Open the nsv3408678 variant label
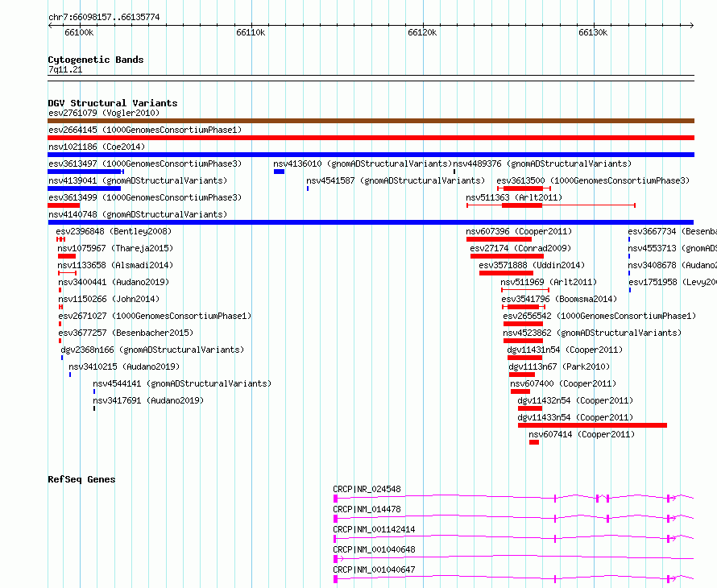 tap(672, 265)
